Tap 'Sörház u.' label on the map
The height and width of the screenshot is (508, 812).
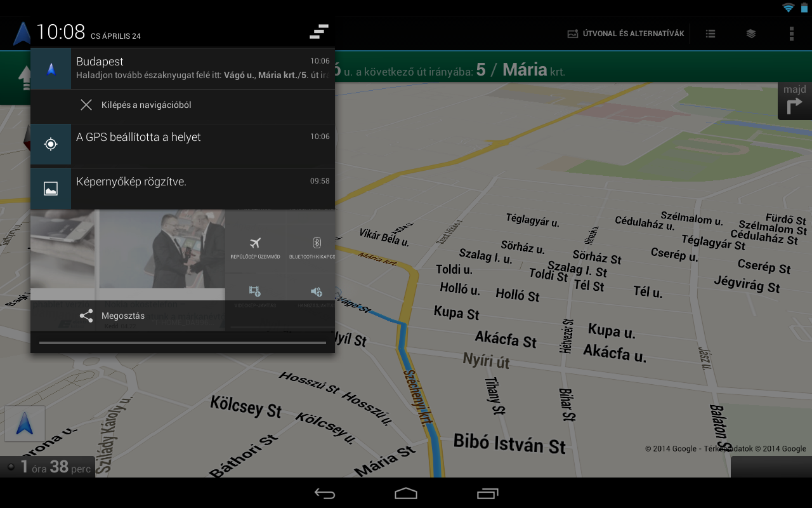tap(523, 247)
